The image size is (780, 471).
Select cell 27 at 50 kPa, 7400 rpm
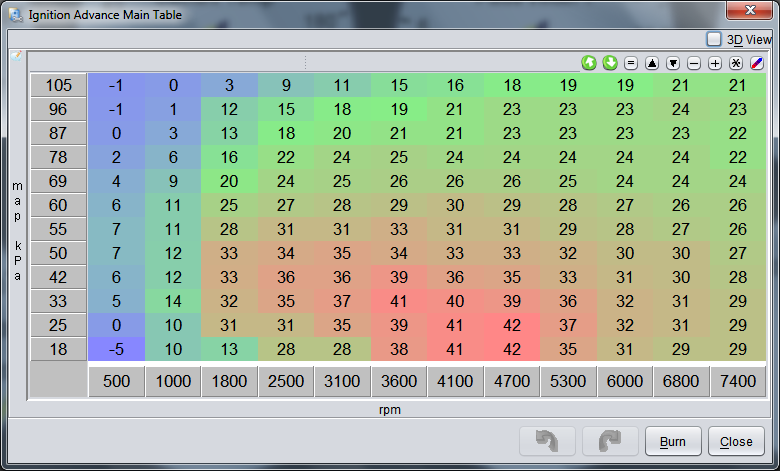click(738, 253)
